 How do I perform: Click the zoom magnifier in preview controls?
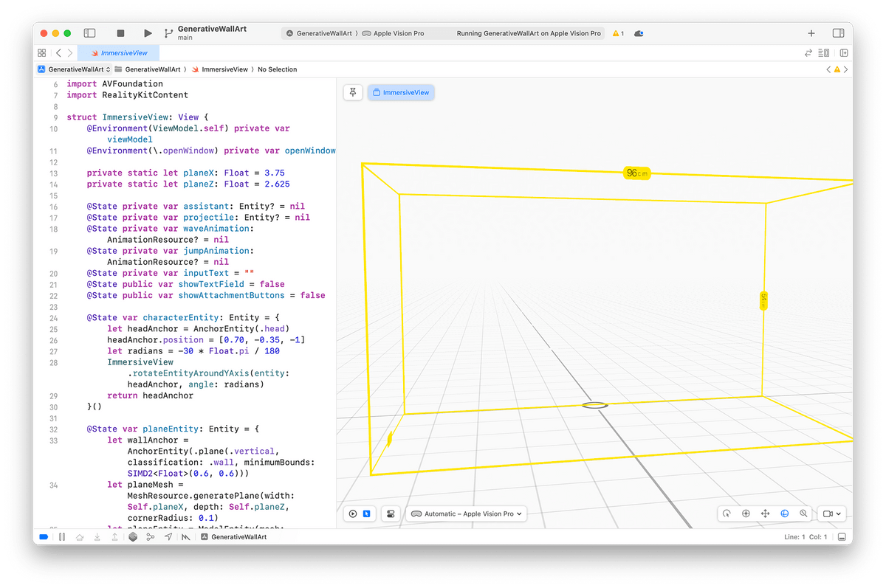(803, 513)
